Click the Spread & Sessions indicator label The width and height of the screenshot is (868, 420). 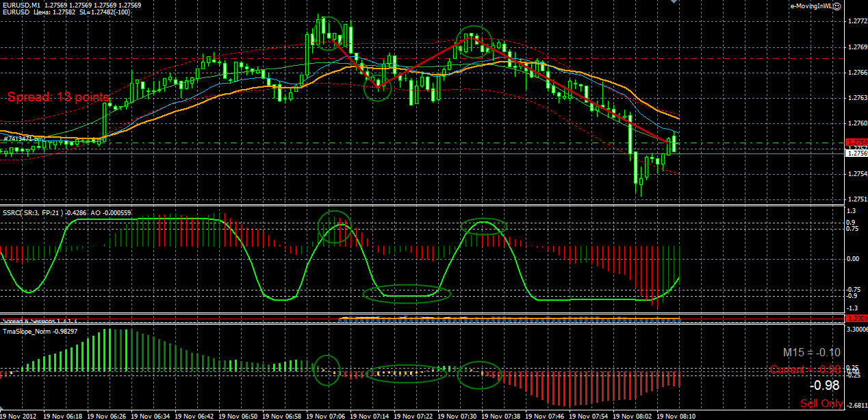point(40,320)
